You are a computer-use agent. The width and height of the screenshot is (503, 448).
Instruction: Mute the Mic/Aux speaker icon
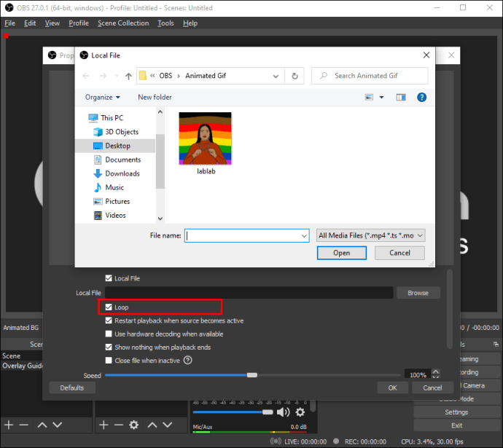[x=283, y=412]
